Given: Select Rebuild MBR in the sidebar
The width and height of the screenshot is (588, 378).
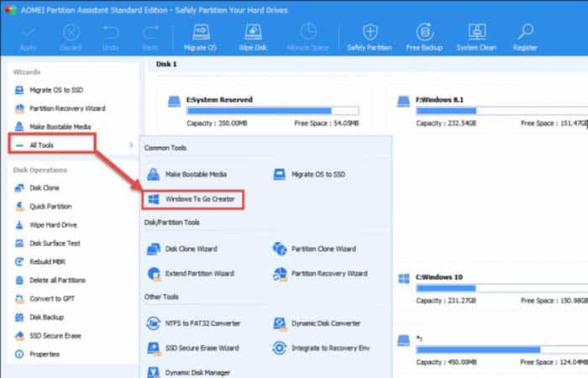Looking at the screenshot, I should pos(39,261).
